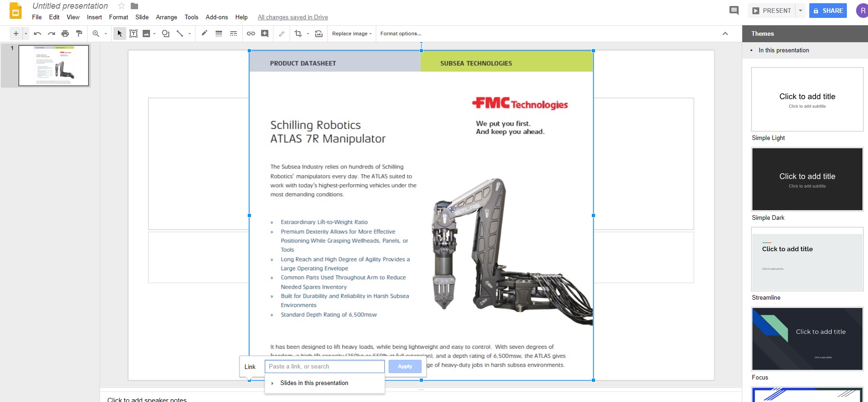Open the View menu
The width and height of the screenshot is (868, 402).
(73, 17)
